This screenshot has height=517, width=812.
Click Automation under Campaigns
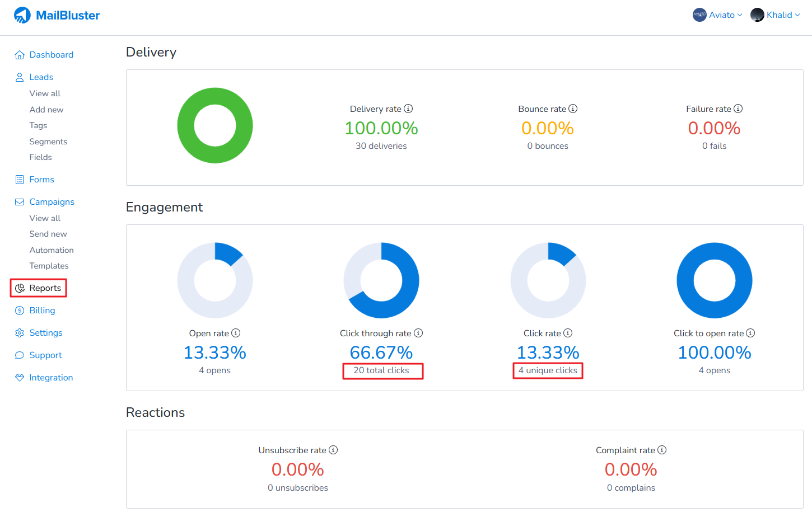pos(52,250)
